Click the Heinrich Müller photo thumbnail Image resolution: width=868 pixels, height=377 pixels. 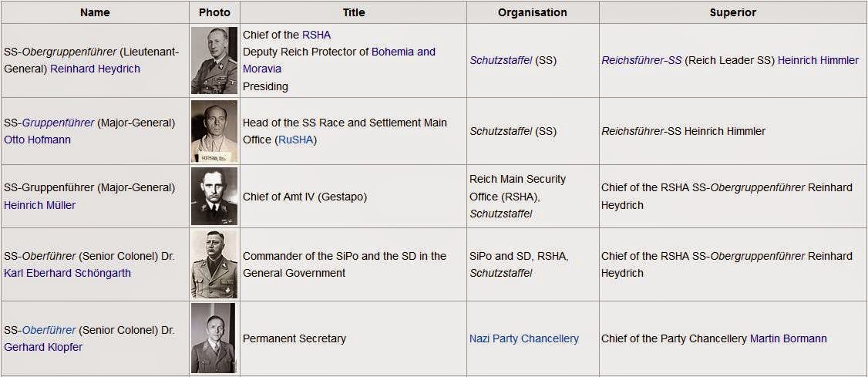(x=214, y=196)
